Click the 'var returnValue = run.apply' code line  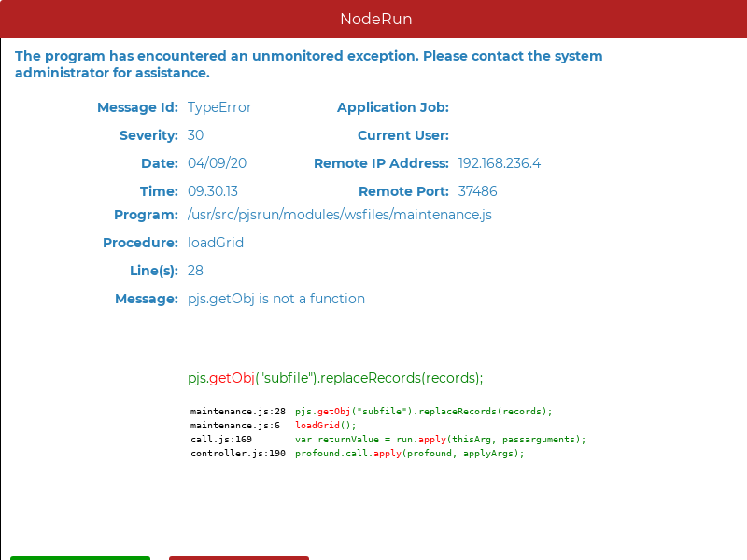[x=440, y=439]
